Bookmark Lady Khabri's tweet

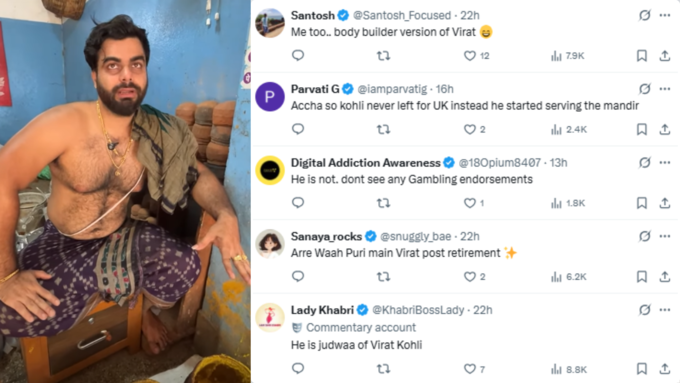pyautogui.click(x=642, y=369)
